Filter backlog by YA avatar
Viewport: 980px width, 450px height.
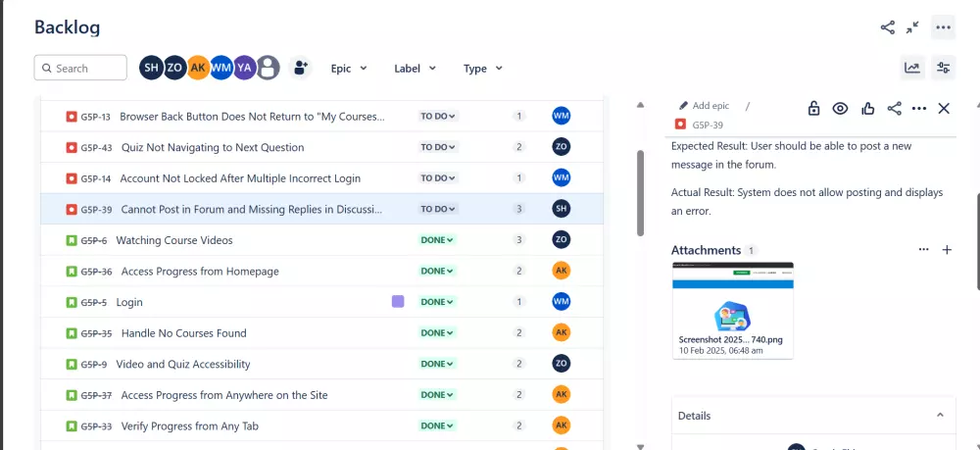coord(245,68)
